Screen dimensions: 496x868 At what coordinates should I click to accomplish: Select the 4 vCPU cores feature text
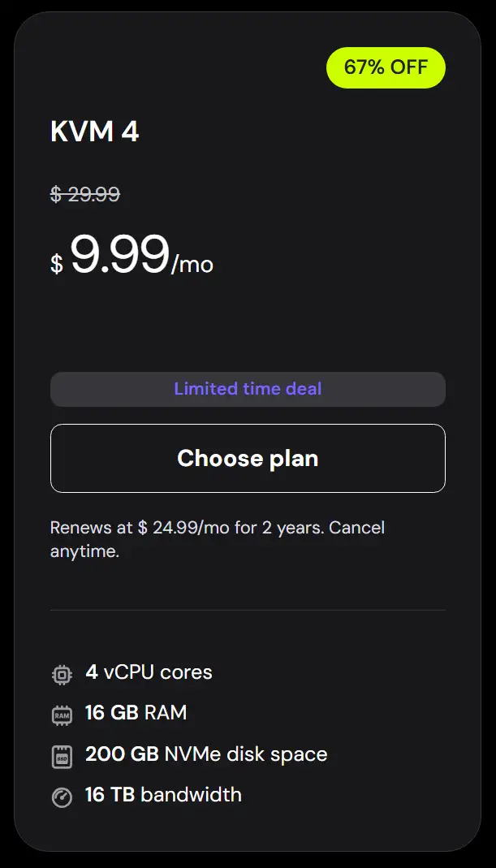(149, 672)
